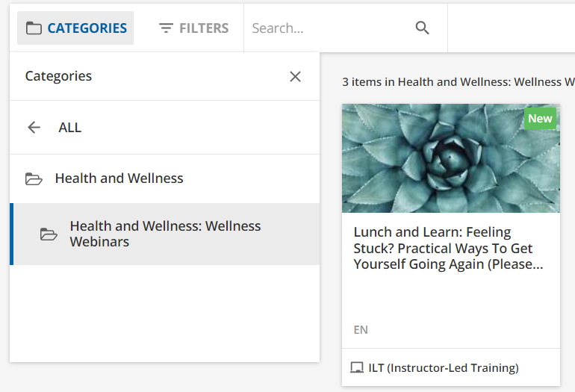
Task: Select Health and Wellness category
Action: coord(164,178)
